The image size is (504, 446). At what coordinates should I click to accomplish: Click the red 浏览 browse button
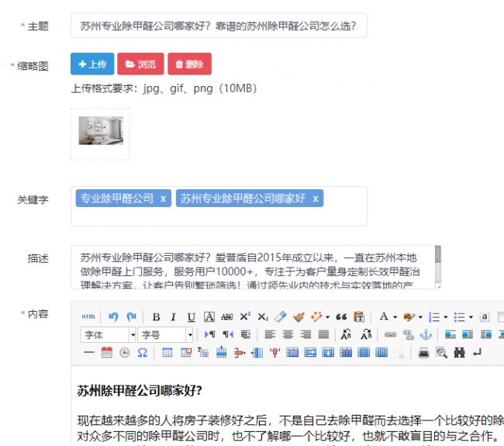(140, 64)
